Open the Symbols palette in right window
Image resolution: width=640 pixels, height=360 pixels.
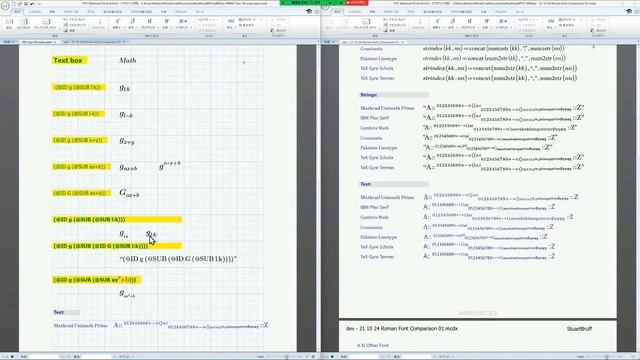(x=452, y=23)
